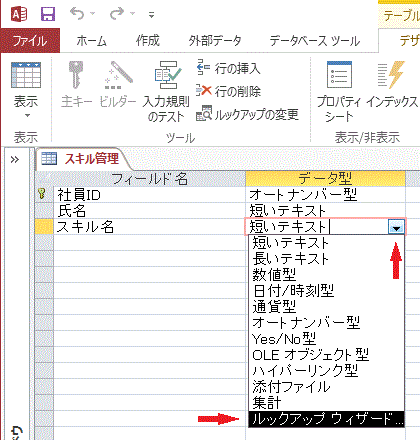
Task: Open the 外部データ ribbon tab
Action: [x=215, y=41]
